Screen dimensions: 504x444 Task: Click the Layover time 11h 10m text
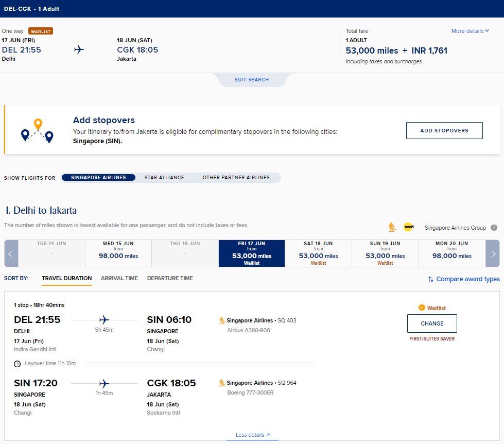click(x=50, y=363)
